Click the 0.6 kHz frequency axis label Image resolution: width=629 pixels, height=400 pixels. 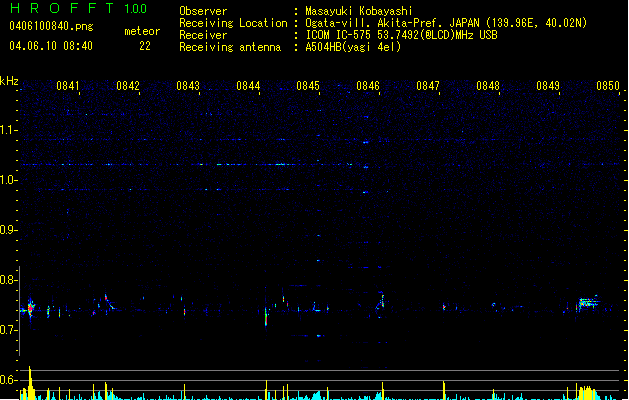pos(8,380)
